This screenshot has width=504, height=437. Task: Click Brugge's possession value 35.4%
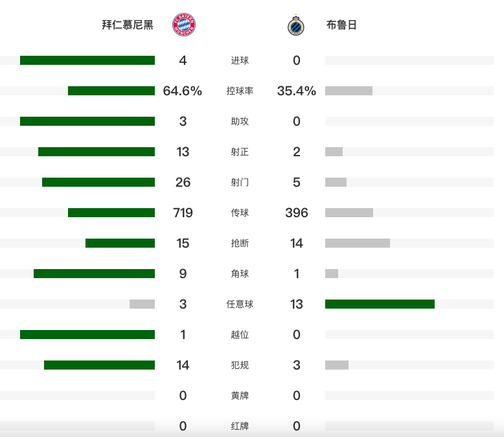click(297, 91)
